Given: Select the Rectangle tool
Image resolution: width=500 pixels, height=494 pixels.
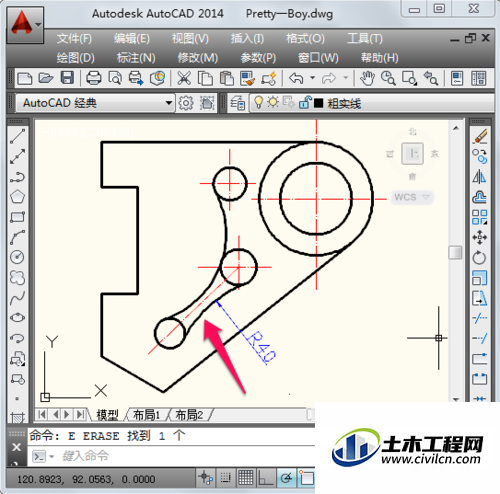Looking at the screenshot, I should coord(17,217).
